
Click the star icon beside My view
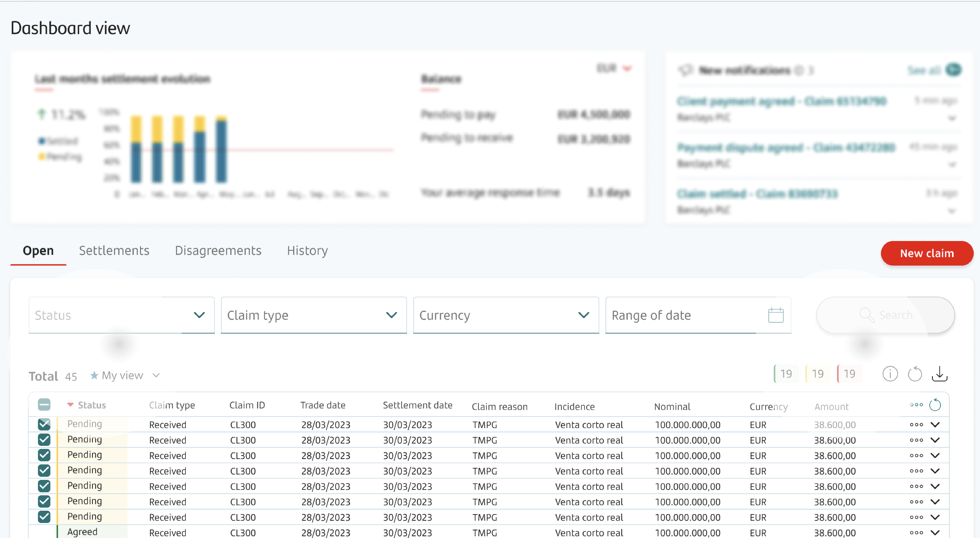tap(94, 375)
